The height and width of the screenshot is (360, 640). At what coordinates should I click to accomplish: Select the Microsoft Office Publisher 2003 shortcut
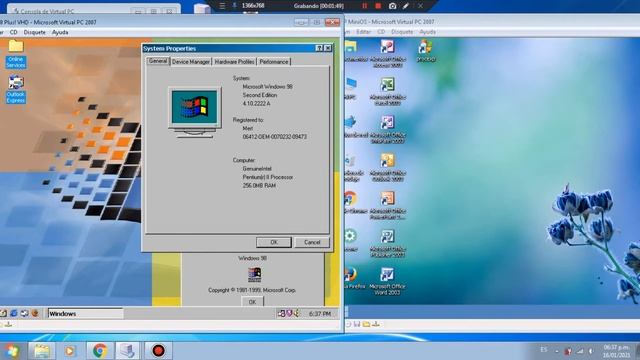387,243
